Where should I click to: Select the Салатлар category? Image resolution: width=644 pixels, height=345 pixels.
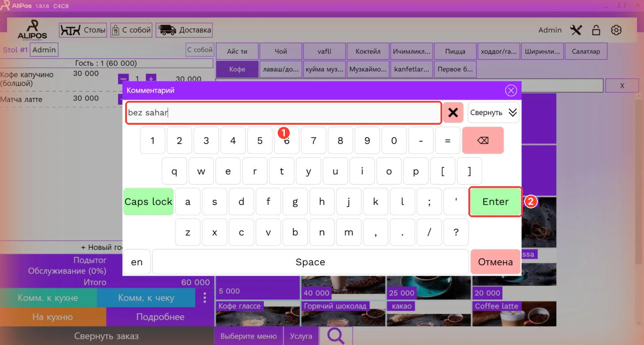(586, 51)
